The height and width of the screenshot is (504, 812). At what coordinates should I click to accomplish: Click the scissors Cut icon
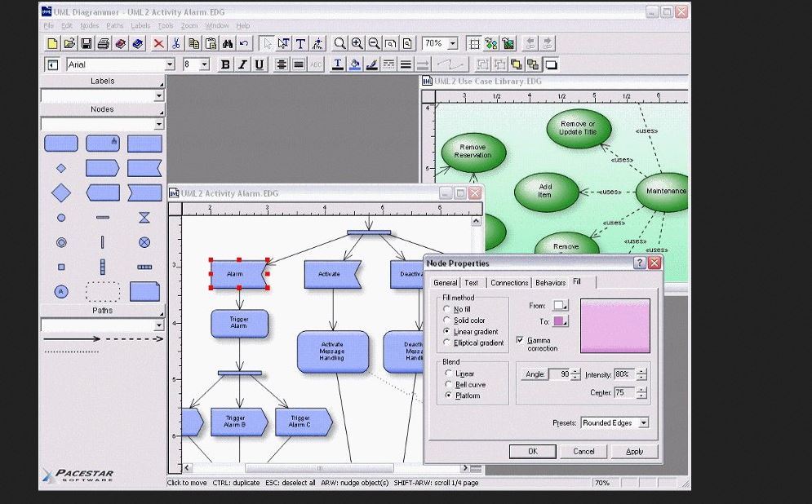[175, 43]
